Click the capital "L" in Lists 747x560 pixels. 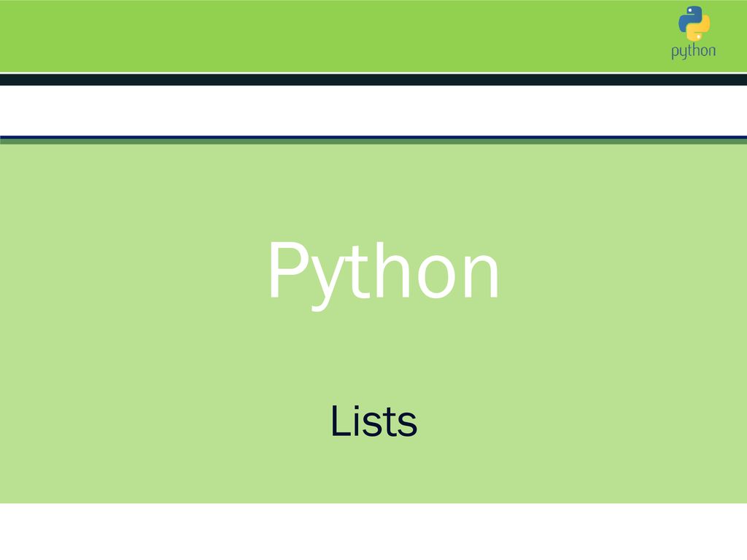pos(341,420)
